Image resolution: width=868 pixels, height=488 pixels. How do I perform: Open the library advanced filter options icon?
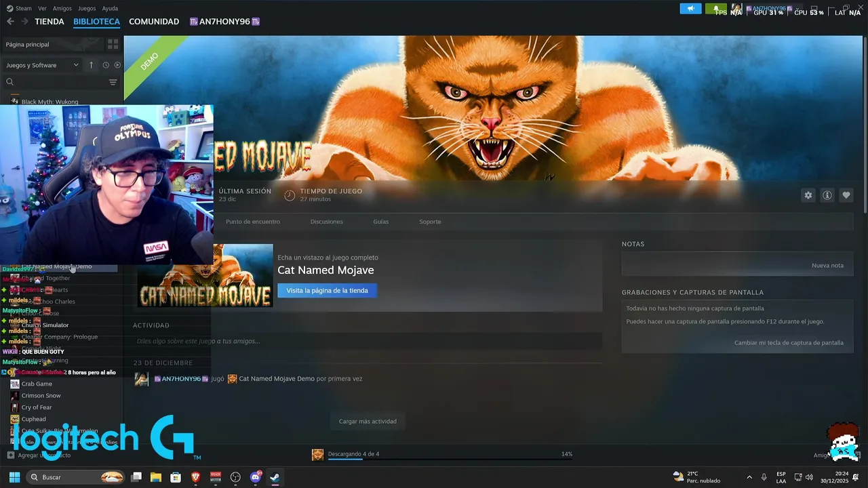click(113, 82)
